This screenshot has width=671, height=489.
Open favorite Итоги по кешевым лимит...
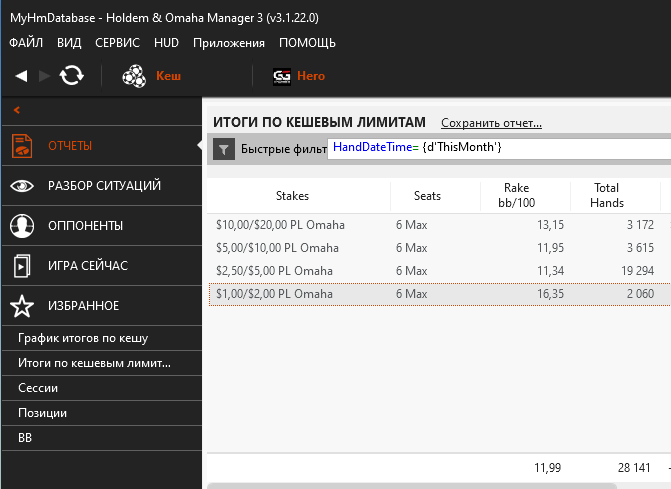102,363
